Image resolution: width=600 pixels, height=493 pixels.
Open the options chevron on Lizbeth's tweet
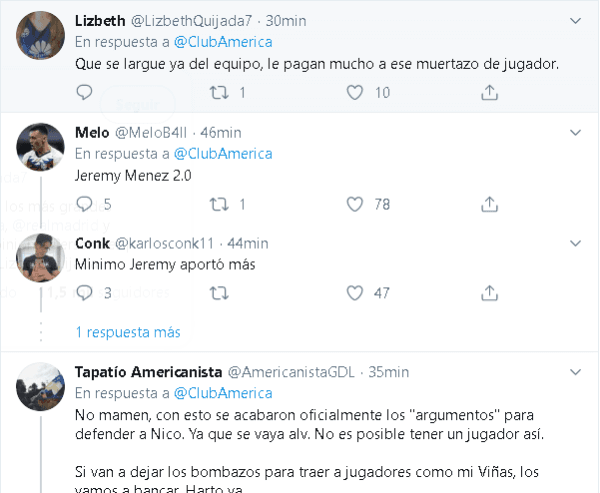coord(574,20)
